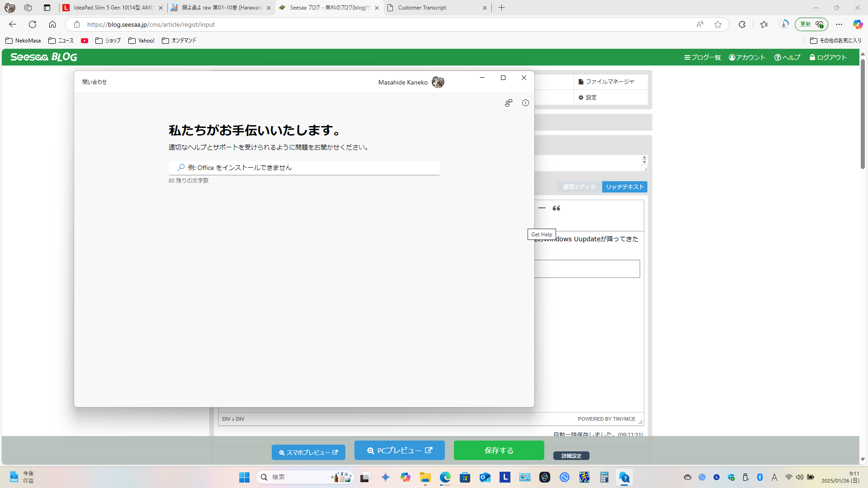Click the YouTube bookmark icon
The width and height of the screenshot is (868, 488).
(x=85, y=41)
